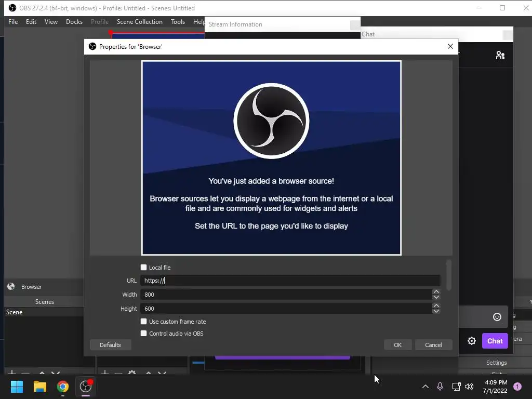The image size is (532, 399).
Task: Click the OBS logo in the main title bar
Action: tap(12, 8)
